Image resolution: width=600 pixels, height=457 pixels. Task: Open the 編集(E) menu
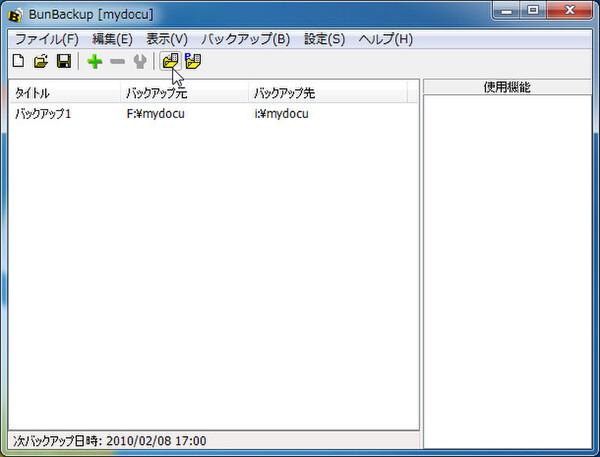[x=112, y=39]
